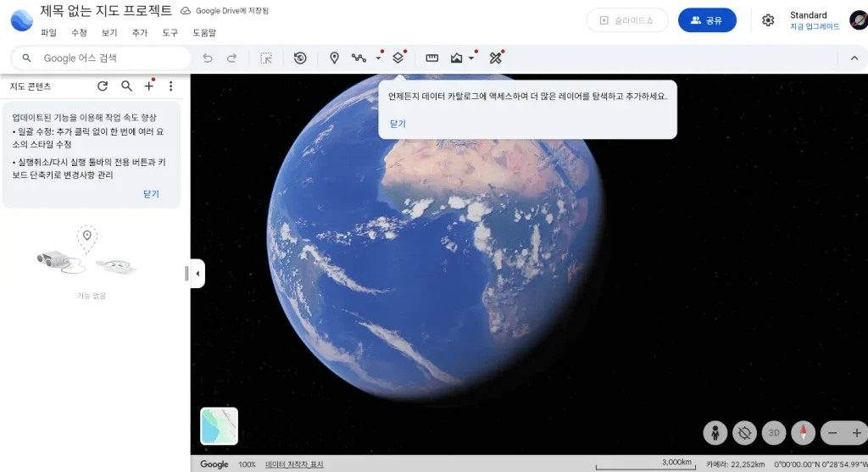Open the 도움말 menu

coord(204,33)
